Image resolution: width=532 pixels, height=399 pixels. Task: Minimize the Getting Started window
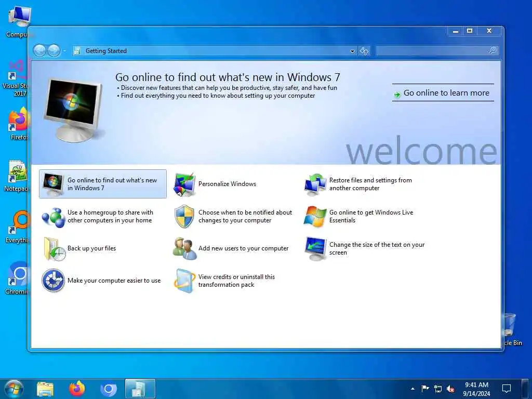click(x=456, y=31)
